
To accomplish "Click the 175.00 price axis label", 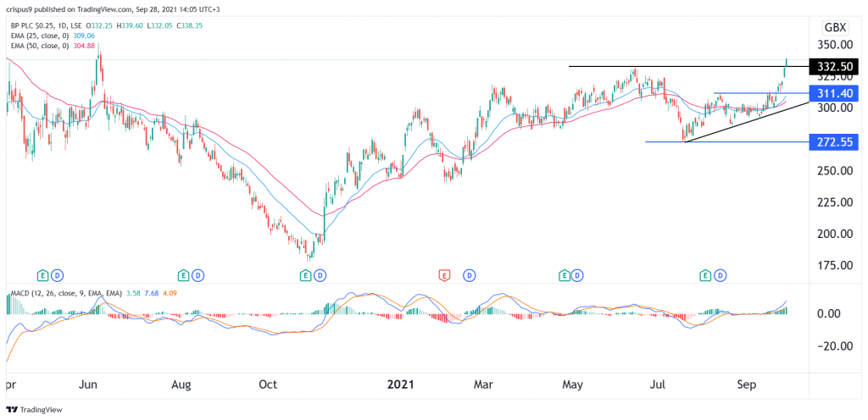I will [834, 265].
